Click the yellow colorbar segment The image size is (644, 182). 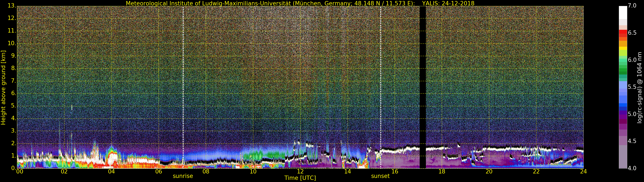623,48
